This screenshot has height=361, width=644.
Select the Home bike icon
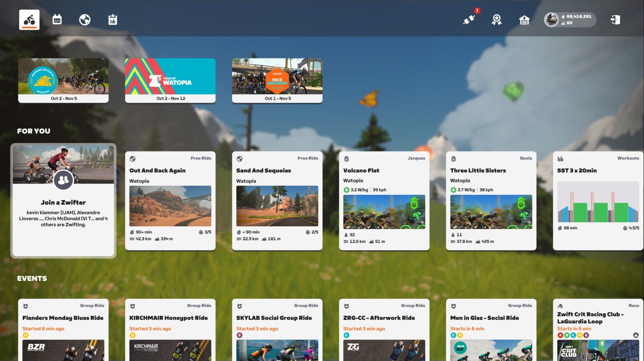29,19
